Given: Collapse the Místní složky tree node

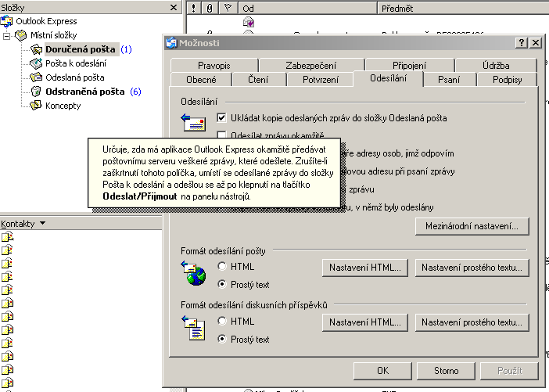Looking at the screenshot, I should coord(6,36).
